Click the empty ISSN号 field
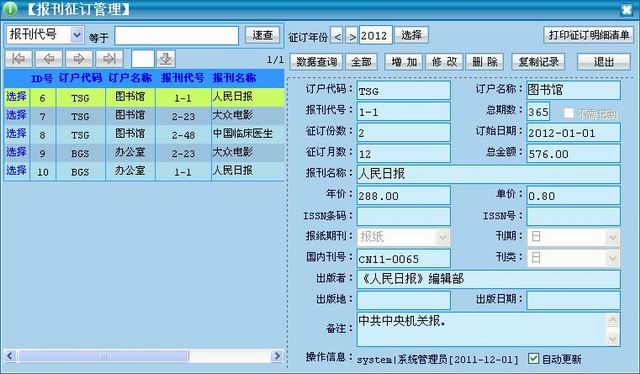The height and width of the screenshot is (374, 640). (x=573, y=216)
